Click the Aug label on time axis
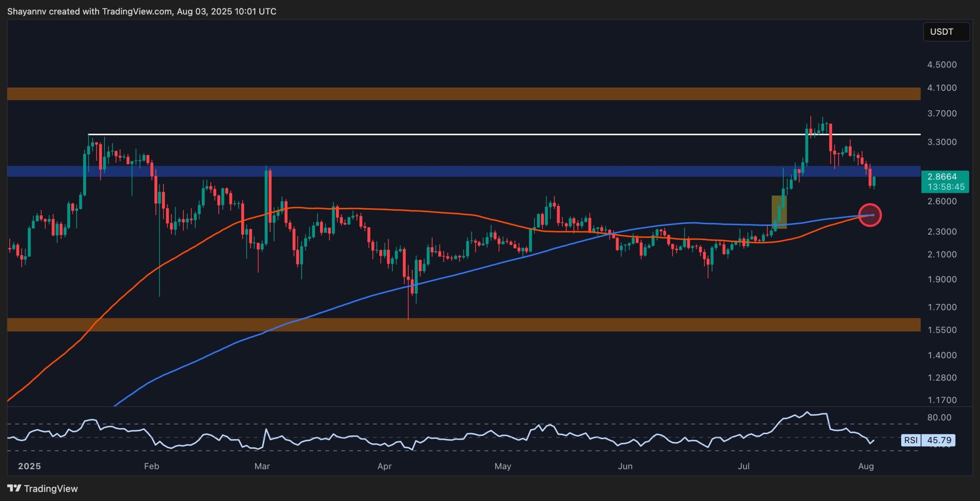 866,466
